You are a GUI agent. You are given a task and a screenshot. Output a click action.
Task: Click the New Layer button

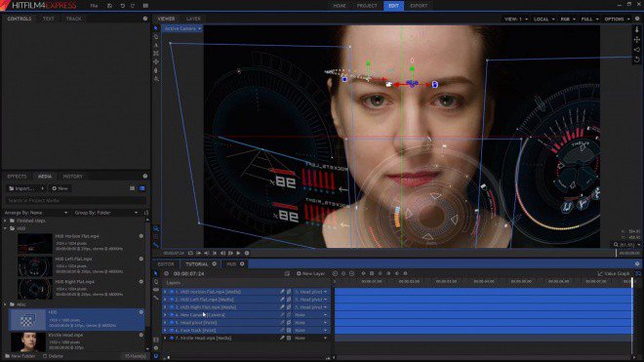(x=311, y=273)
